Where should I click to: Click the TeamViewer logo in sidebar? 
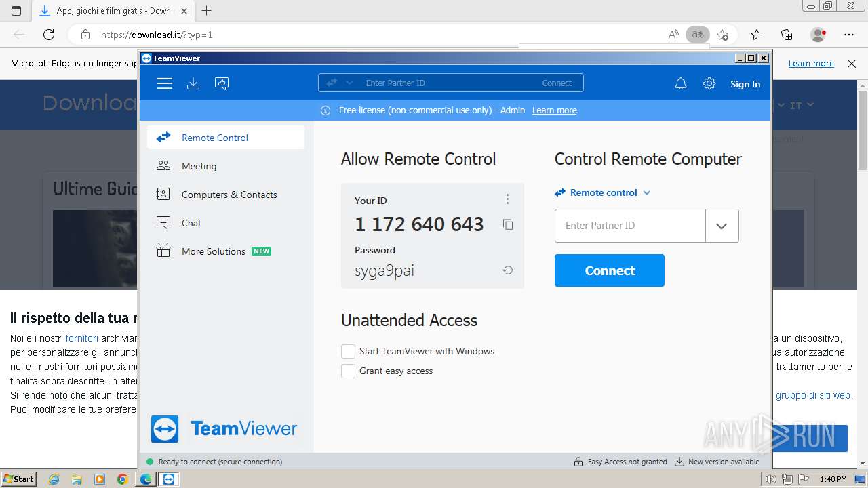click(x=224, y=429)
